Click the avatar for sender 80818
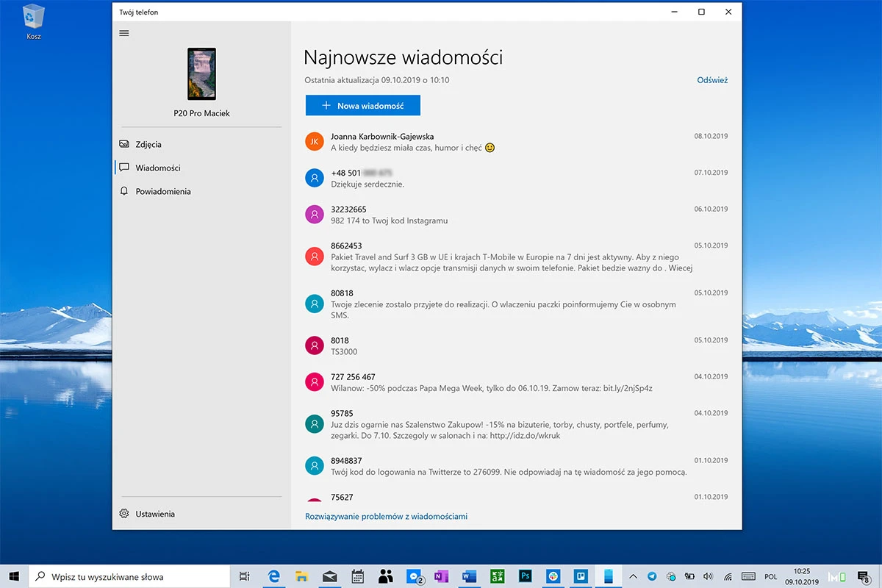882x588 pixels. (314, 304)
